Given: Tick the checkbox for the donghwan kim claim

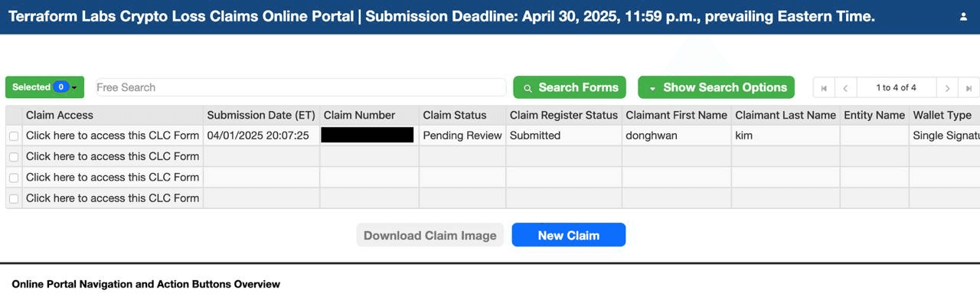Looking at the screenshot, I should 14,136.
